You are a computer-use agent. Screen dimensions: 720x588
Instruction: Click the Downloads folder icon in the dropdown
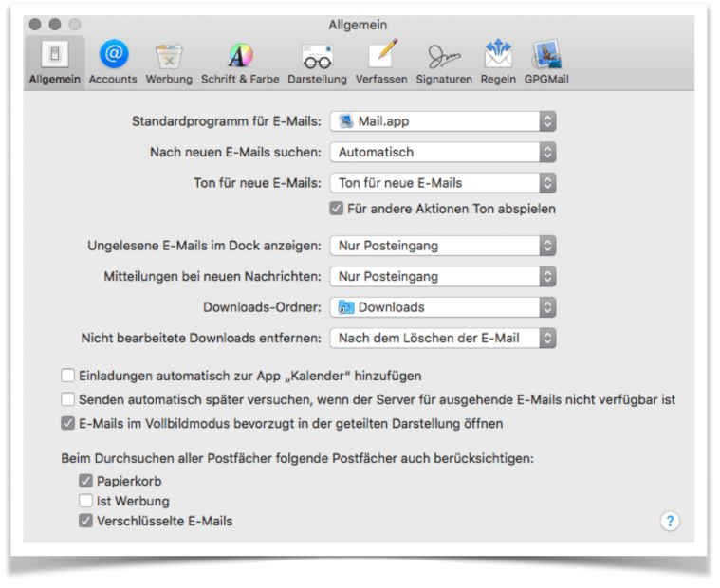coord(346,307)
